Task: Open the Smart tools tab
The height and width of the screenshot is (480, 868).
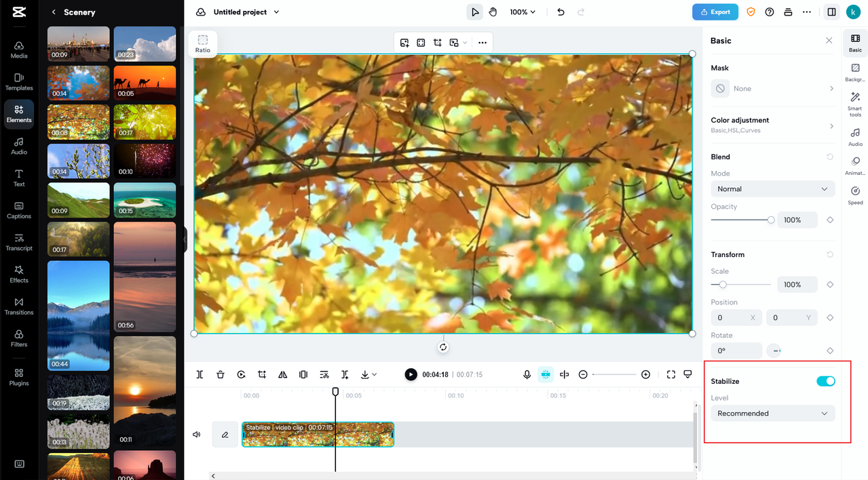Action: [855, 104]
